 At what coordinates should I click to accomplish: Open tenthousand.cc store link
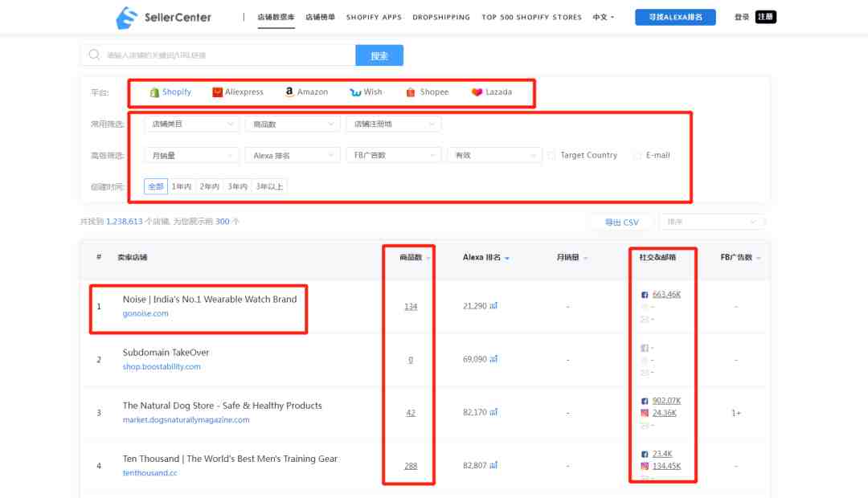click(x=150, y=472)
